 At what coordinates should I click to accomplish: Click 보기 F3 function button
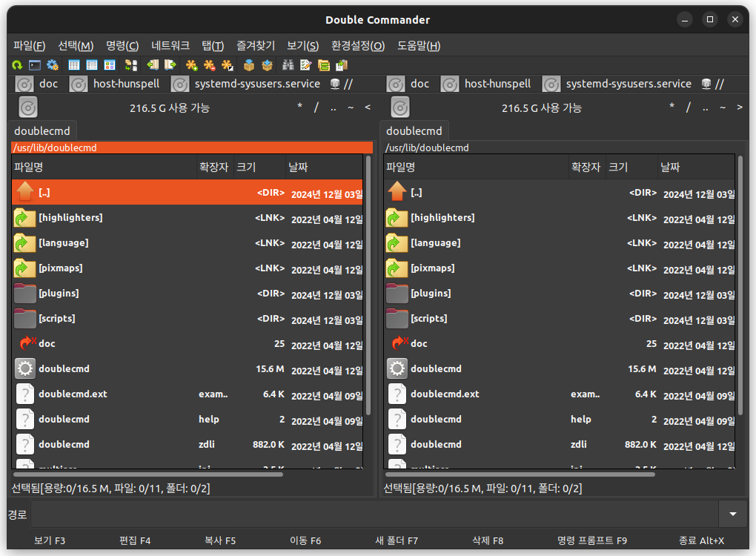click(x=50, y=540)
